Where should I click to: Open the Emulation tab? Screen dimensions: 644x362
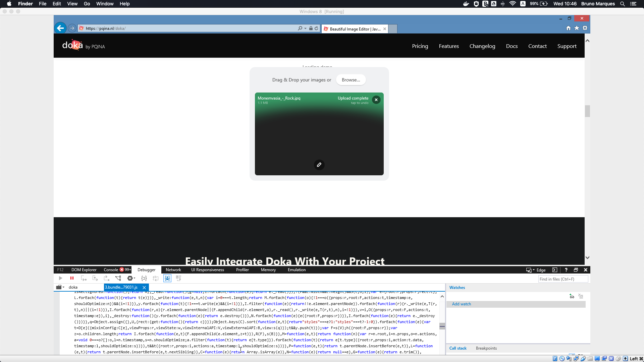tap(297, 270)
